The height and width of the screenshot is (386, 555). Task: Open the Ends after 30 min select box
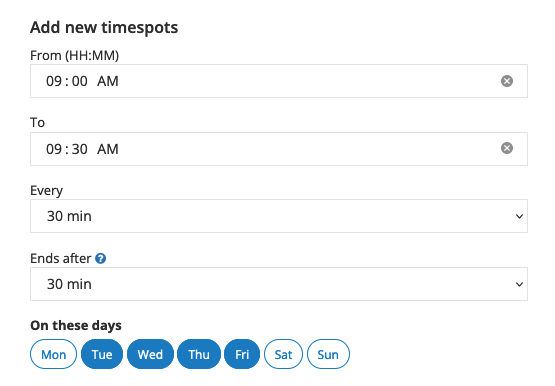(279, 284)
